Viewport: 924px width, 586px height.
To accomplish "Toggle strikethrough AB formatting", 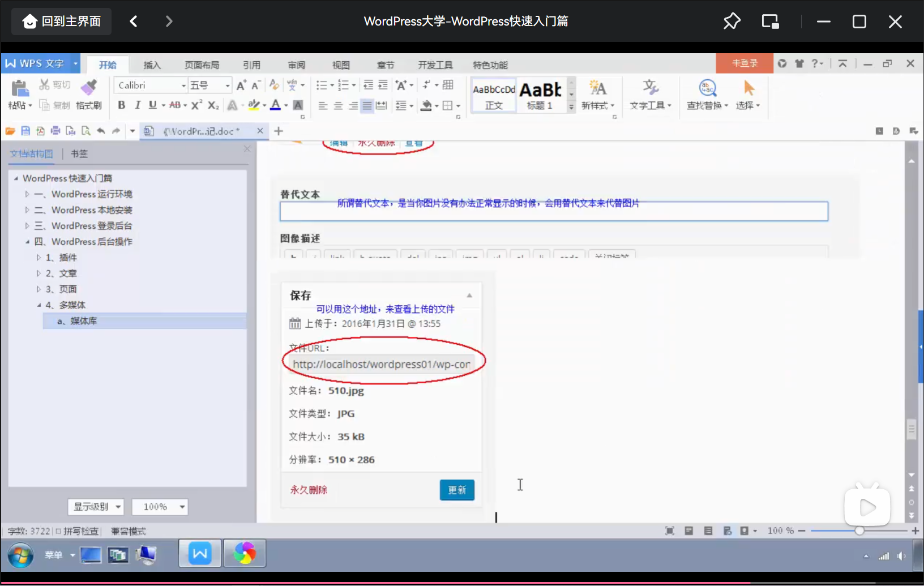I will point(175,105).
